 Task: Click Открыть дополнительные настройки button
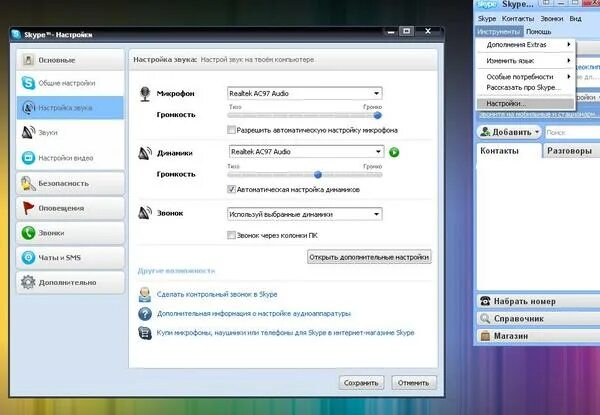click(x=369, y=257)
